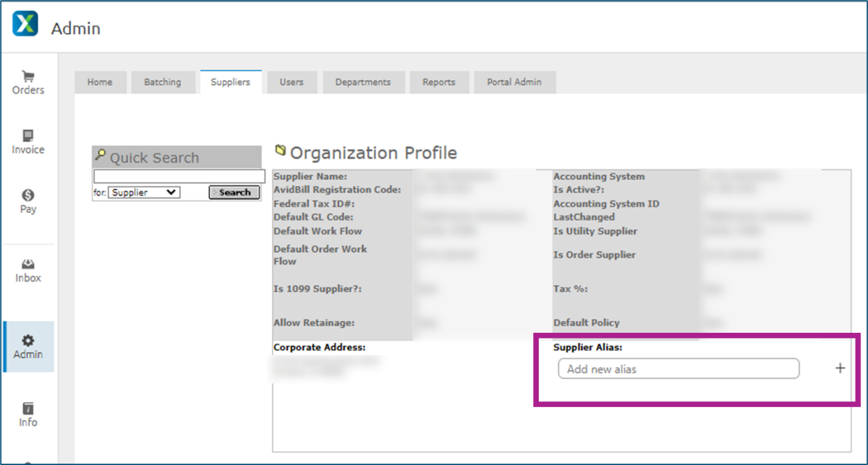Open the Batching tab
The width and height of the screenshot is (868, 465).
tap(163, 82)
